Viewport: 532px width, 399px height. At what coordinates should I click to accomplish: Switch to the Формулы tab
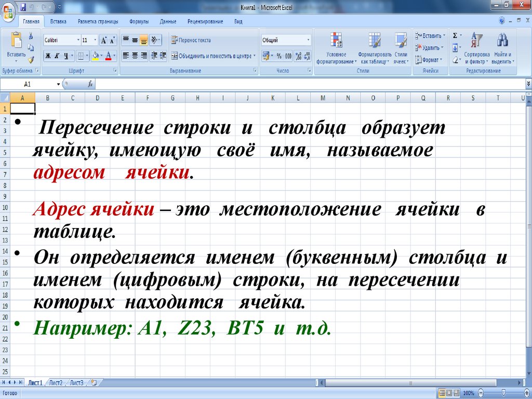139,21
